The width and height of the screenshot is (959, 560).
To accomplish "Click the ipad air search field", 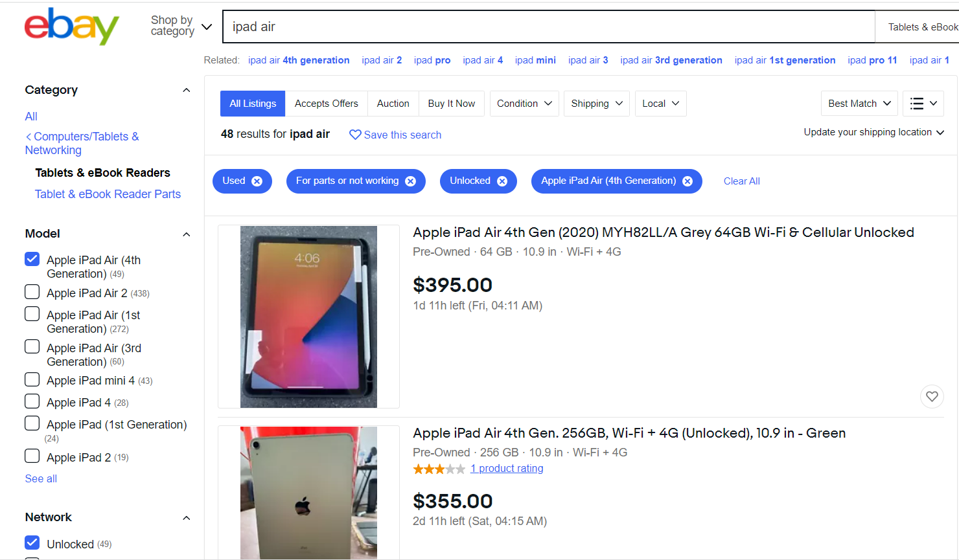I will [x=548, y=27].
